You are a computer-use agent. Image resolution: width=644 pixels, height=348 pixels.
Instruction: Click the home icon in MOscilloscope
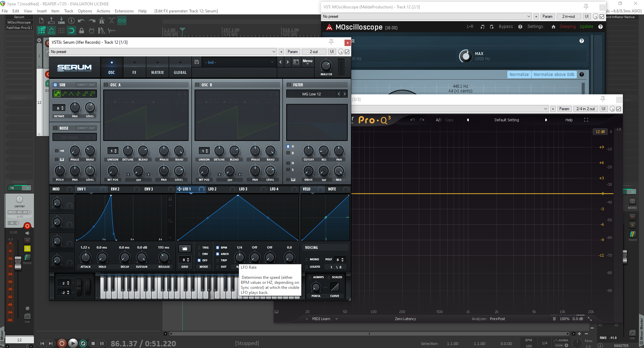click(x=553, y=27)
